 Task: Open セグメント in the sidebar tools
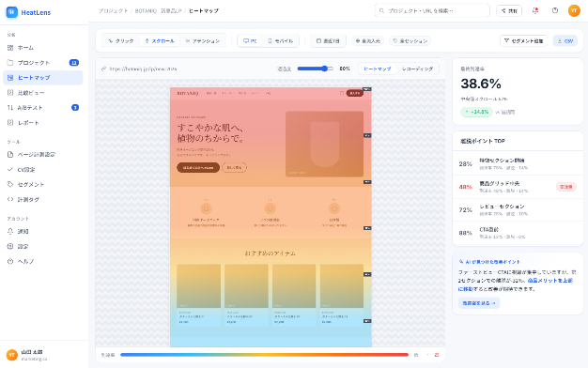click(x=43, y=184)
